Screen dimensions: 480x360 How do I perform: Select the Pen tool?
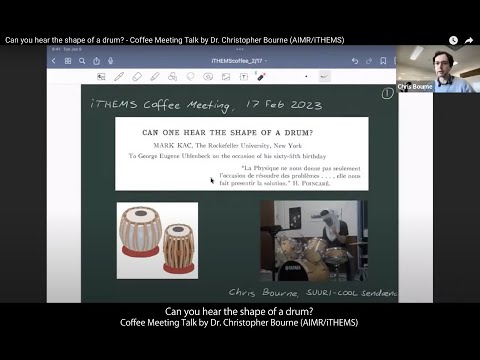pyautogui.click(x=119, y=77)
